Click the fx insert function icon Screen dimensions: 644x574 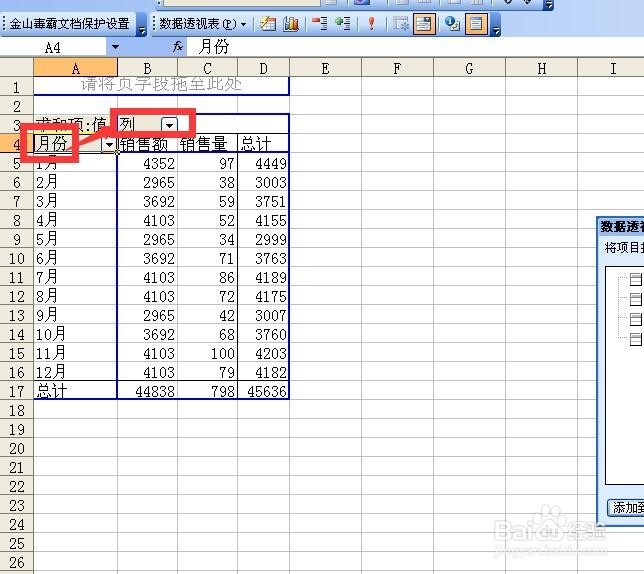[x=177, y=47]
